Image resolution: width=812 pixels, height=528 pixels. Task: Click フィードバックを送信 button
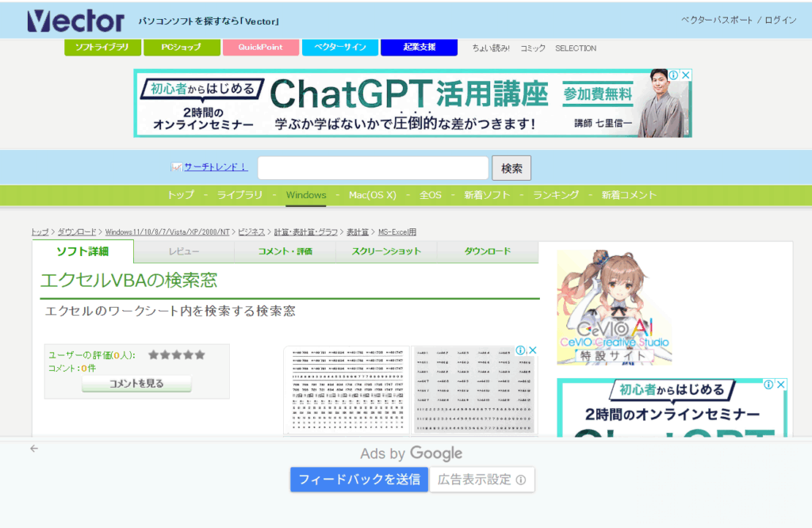359,480
